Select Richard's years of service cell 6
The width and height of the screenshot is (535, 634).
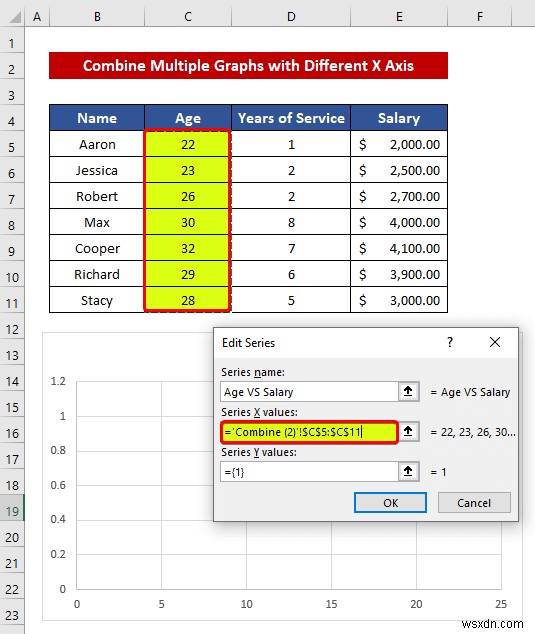pyautogui.click(x=291, y=274)
